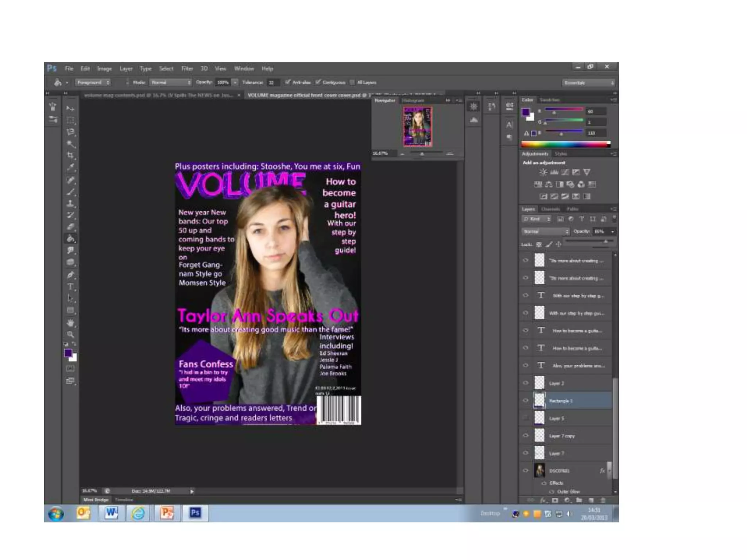This screenshot has height=560, width=747.
Task: Select the Crop tool
Action: click(70, 156)
